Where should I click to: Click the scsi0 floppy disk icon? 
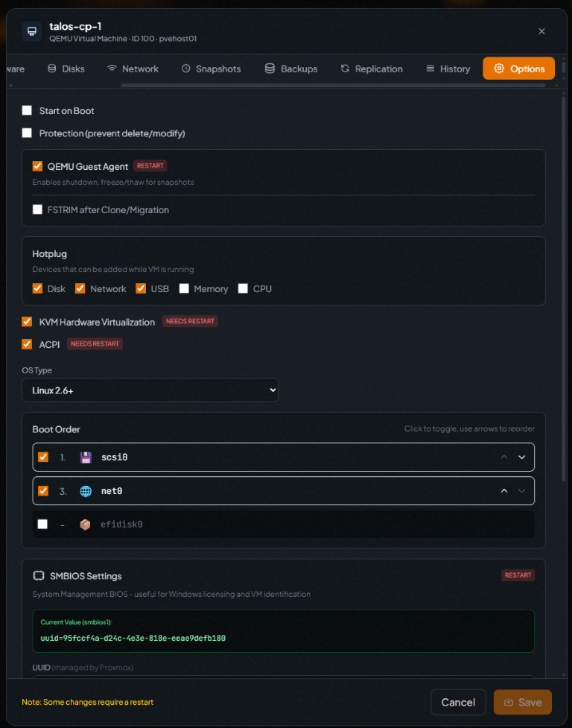(86, 457)
